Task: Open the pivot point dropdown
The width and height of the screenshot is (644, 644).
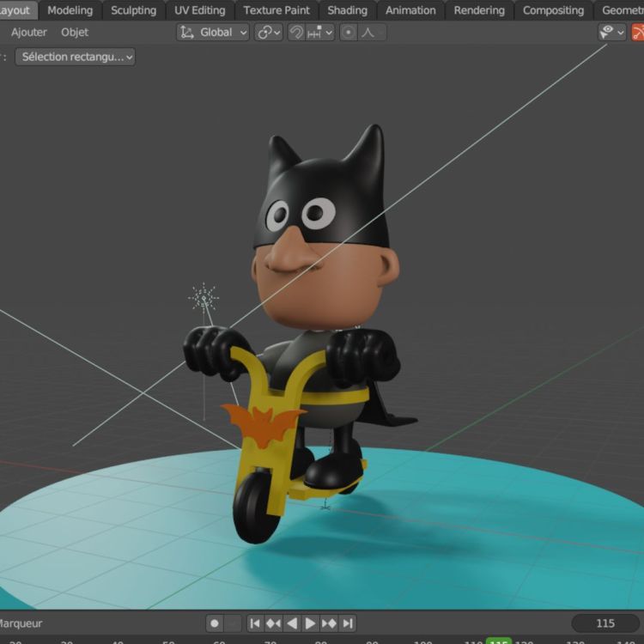Action: pyautogui.click(x=269, y=33)
